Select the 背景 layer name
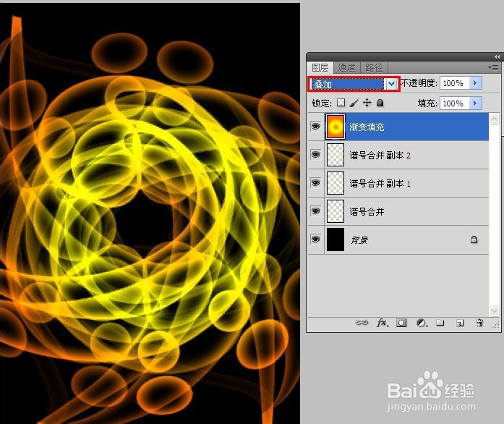Image resolution: width=504 pixels, height=424 pixels. pos(359,240)
